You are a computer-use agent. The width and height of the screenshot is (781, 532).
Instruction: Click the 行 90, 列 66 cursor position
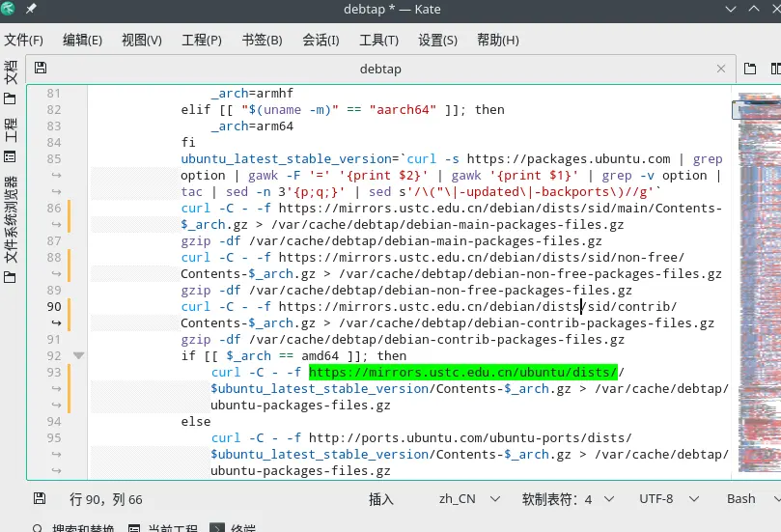point(106,499)
